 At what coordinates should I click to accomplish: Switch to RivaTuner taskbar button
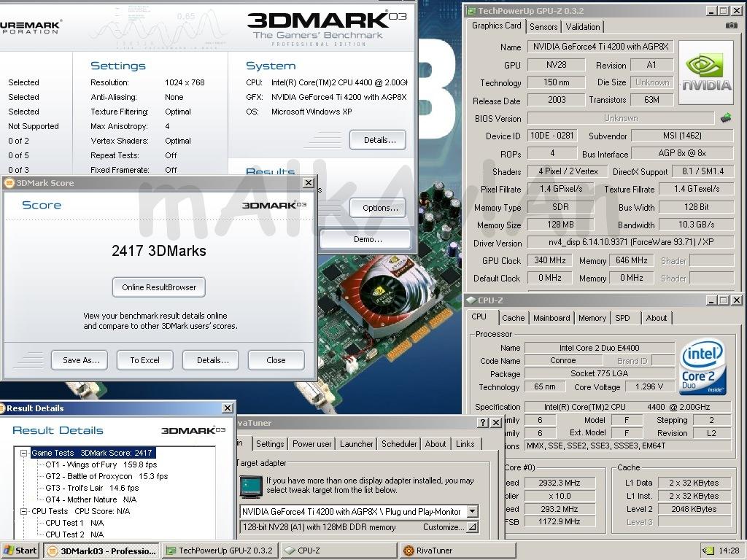(x=457, y=551)
